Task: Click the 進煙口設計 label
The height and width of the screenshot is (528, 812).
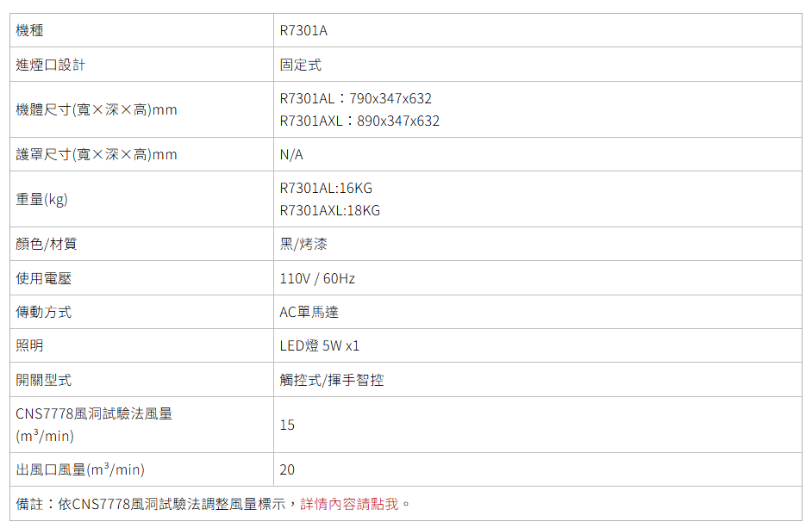Action: [x=51, y=65]
